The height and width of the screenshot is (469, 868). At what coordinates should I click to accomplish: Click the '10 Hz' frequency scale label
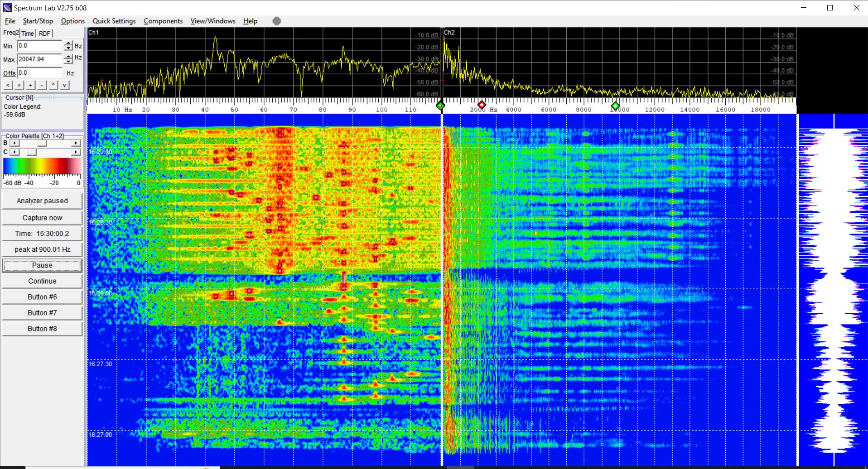[122, 110]
